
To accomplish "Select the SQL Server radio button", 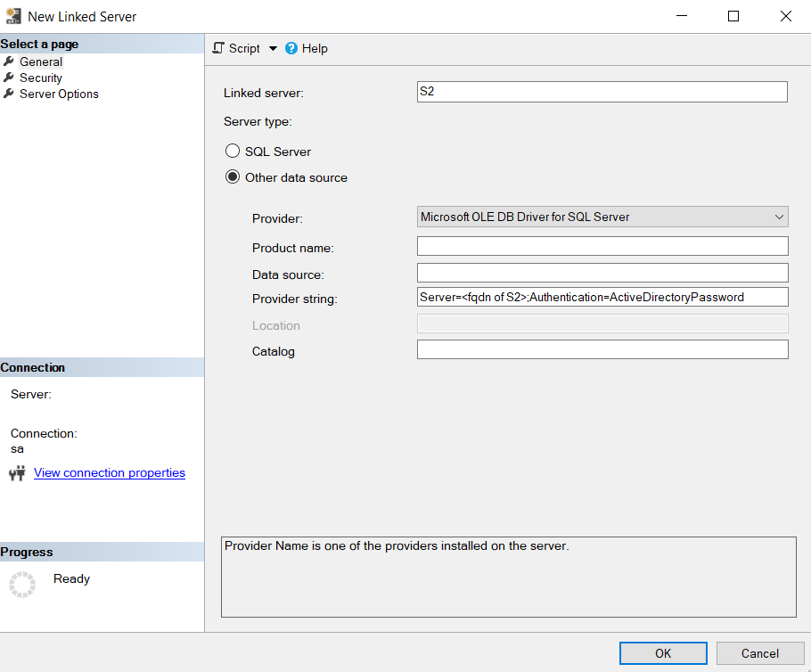I will [233, 151].
